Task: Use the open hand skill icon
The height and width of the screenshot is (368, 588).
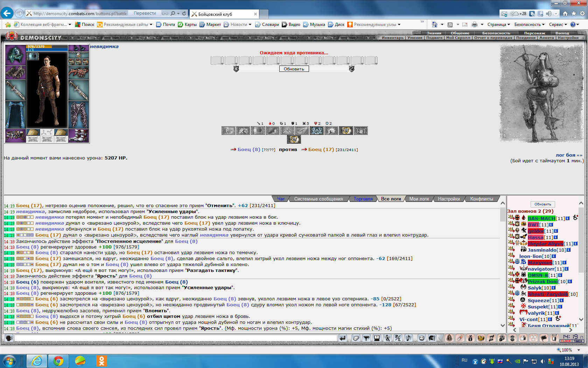Action: (x=361, y=131)
